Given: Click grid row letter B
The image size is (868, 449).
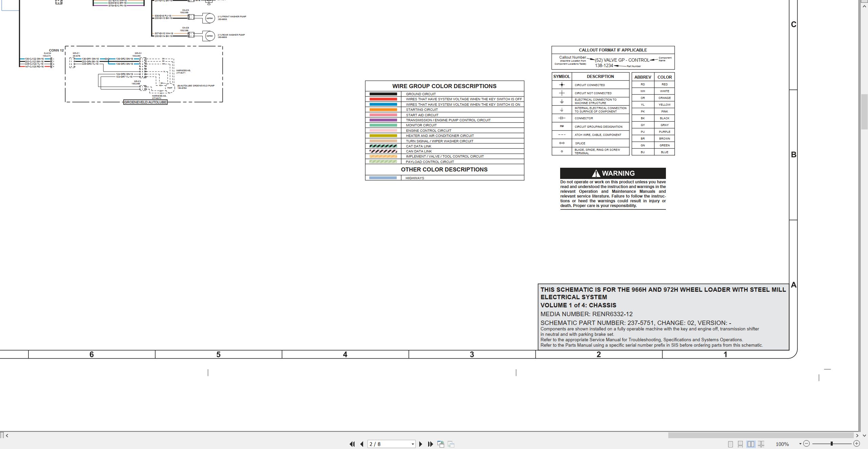Looking at the screenshot, I should [794, 155].
